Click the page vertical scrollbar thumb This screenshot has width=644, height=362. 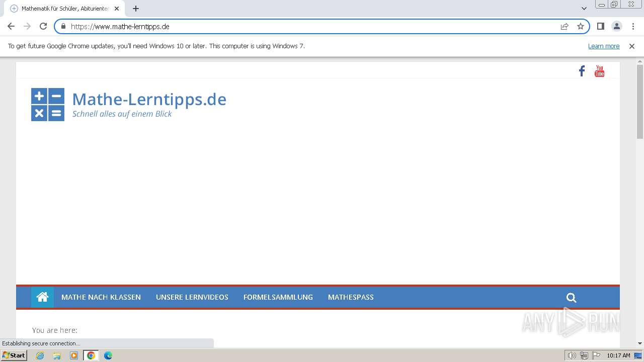pyautogui.click(x=640, y=102)
